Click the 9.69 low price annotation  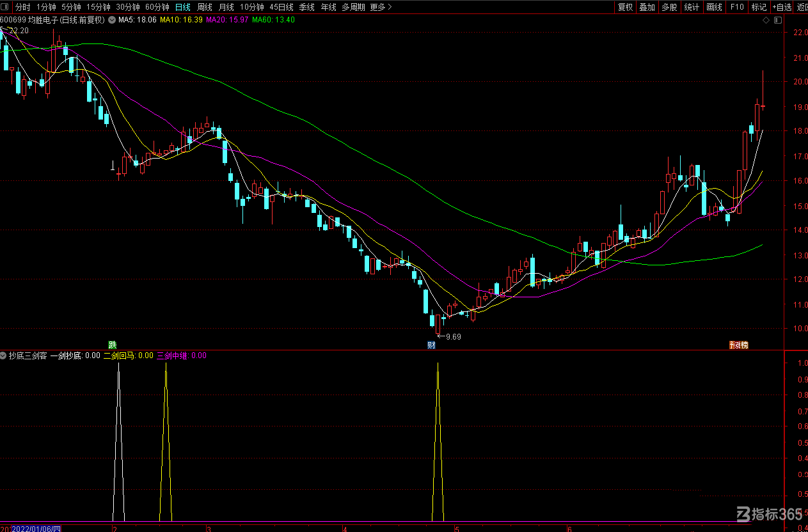[x=453, y=337]
